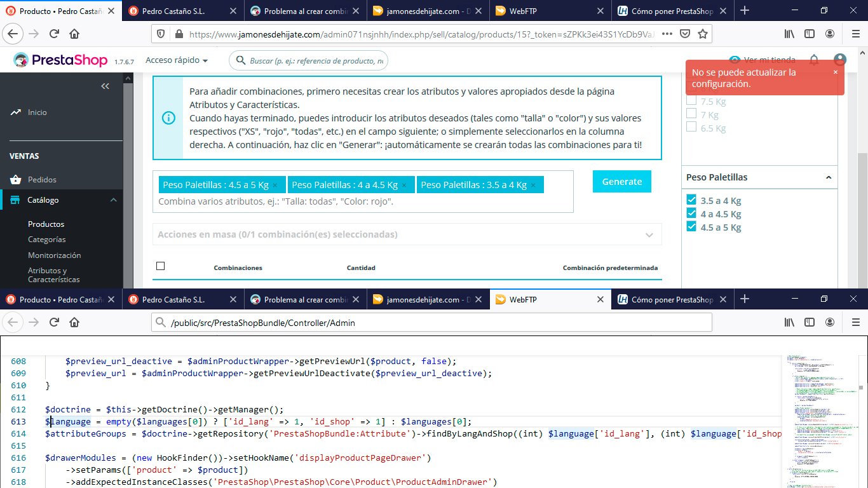Check the 6.5 Kg attribute
This screenshot has height=488, width=868.
pyautogui.click(x=691, y=127)
